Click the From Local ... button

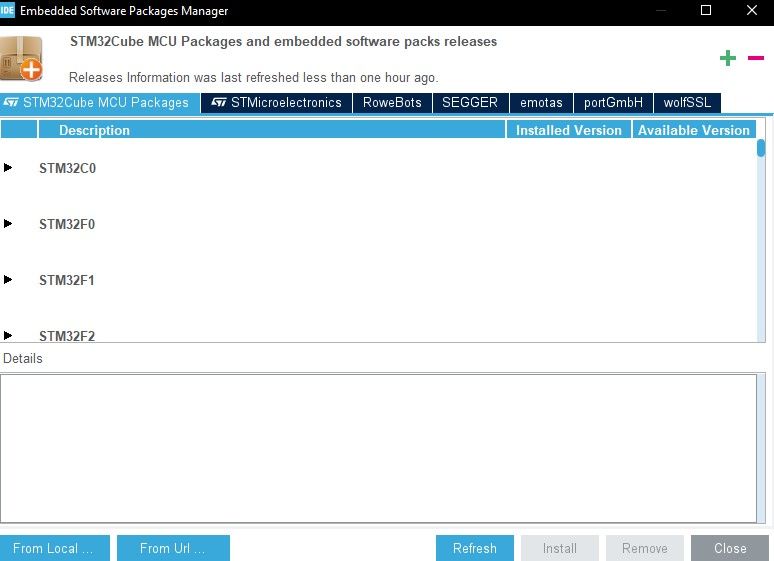coord(55,548)
